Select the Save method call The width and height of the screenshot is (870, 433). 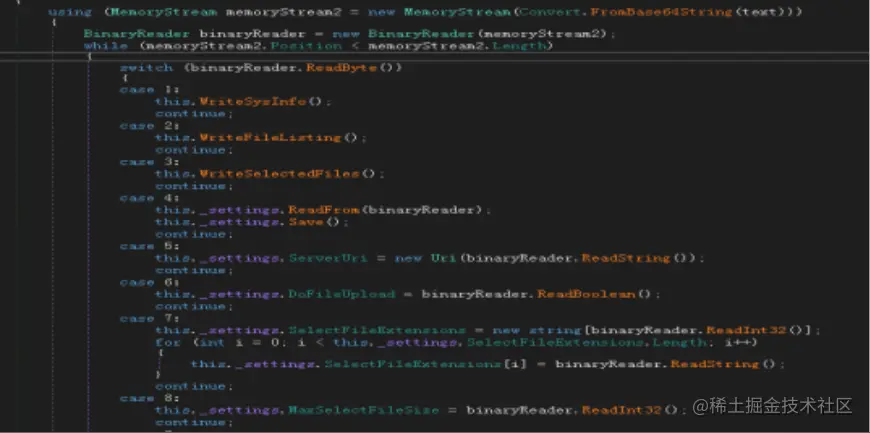306,222
